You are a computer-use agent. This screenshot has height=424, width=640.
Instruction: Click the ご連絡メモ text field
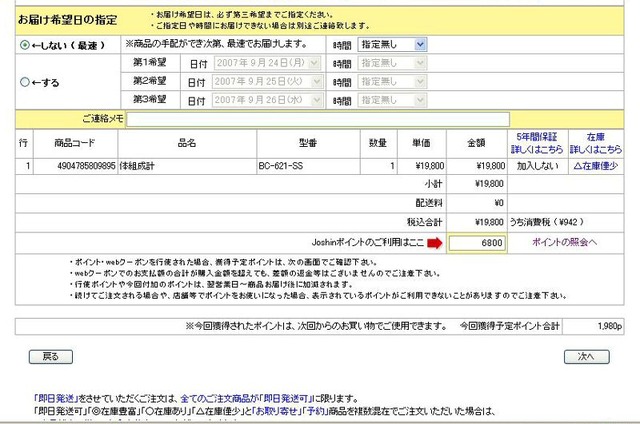click(318, 119)
